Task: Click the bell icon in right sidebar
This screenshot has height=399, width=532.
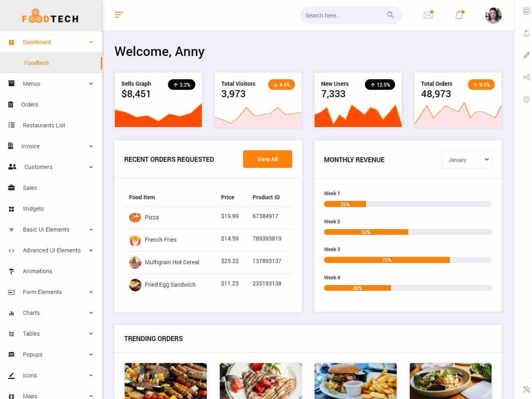Action: point(526,33)
